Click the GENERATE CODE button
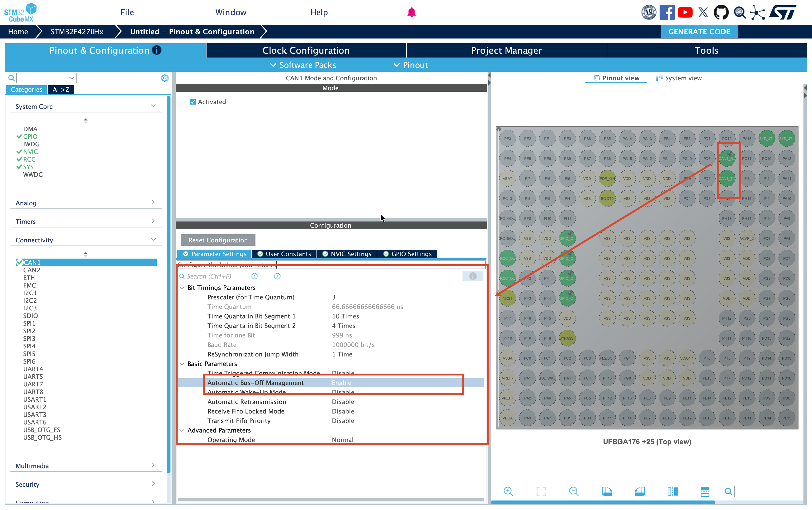 coord(699,32)
